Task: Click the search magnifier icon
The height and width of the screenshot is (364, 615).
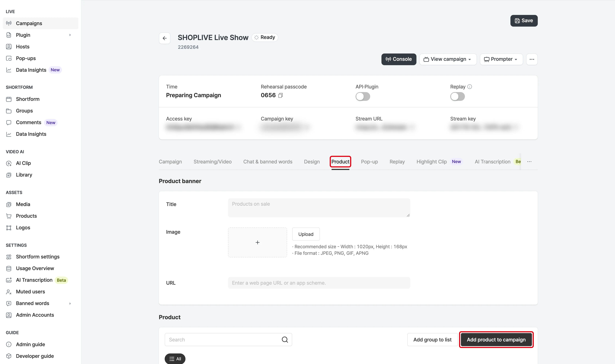Action: 285,339
